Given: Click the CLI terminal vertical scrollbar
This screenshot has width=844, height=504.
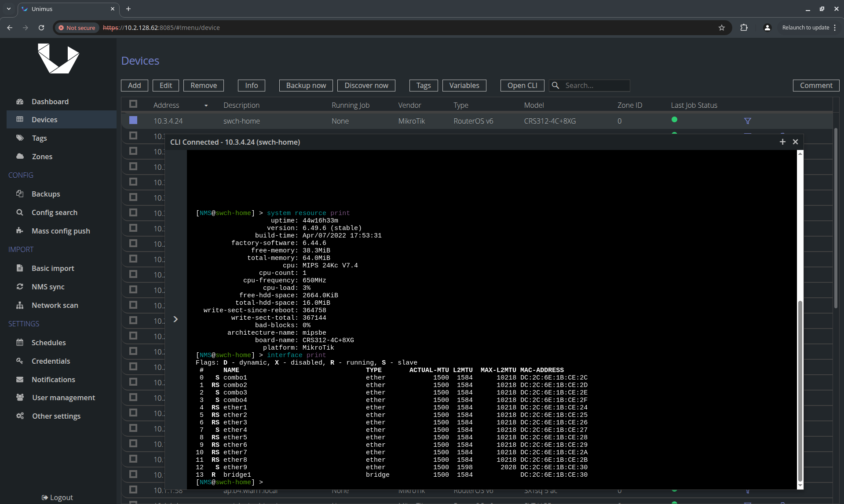Looking at the screenshot, I should coord(800,391).
